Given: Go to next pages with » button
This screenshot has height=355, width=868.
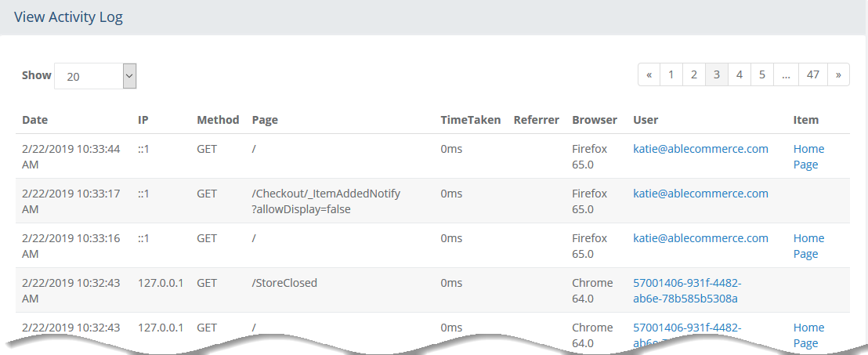Looking at the screenshot, I should [x=839, y=74].
